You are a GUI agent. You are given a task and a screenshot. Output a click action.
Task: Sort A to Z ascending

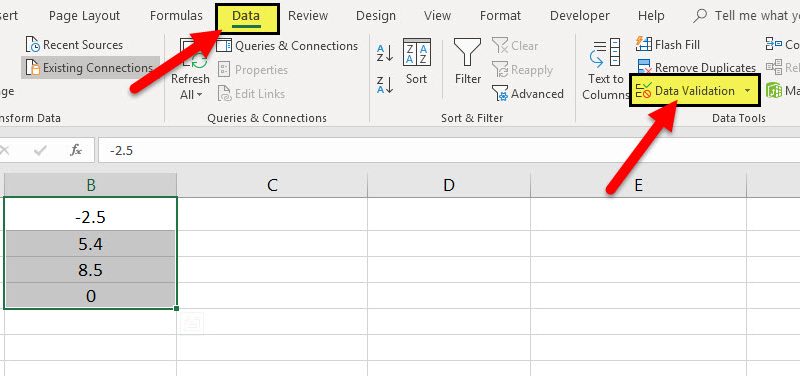[x=385, y=53]
